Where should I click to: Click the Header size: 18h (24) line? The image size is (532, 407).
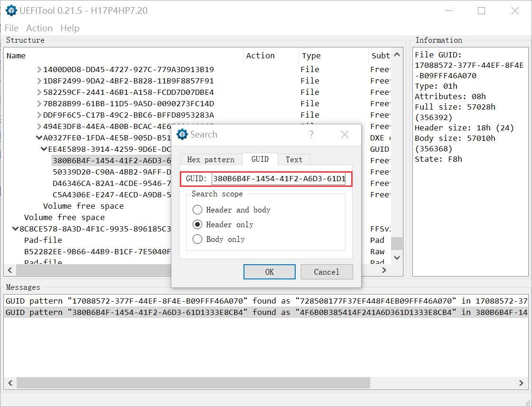[x=465, y=128]
